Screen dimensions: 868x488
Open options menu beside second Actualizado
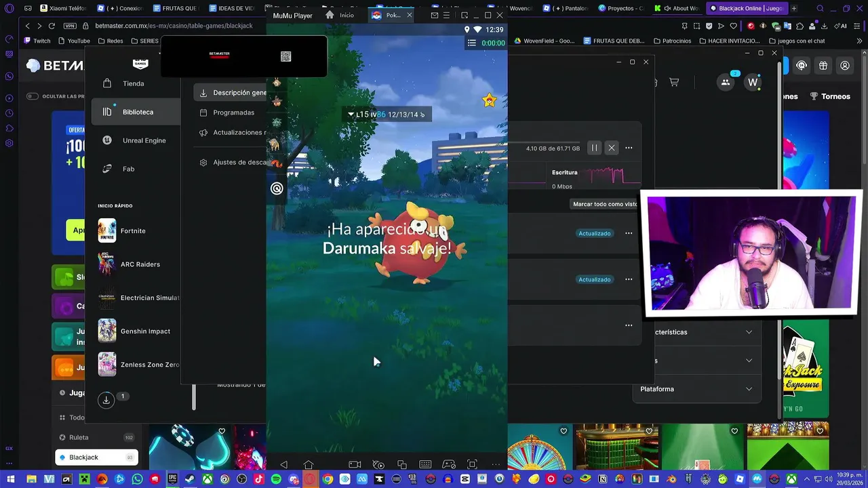(x=629, y=279)
